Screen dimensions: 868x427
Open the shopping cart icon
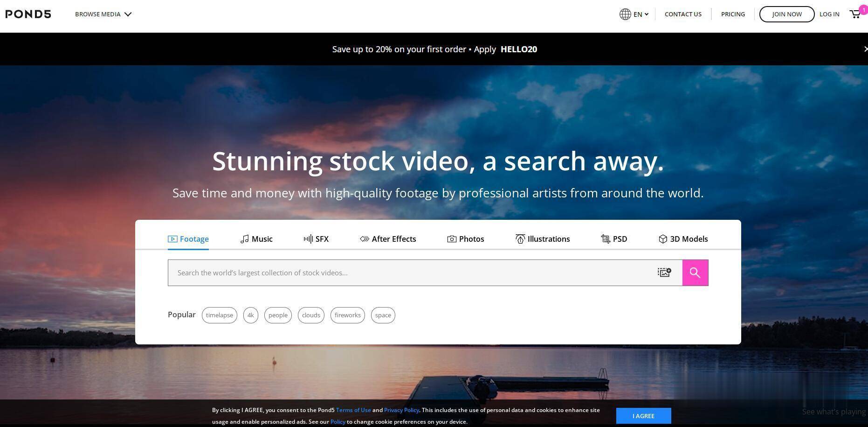855,14
